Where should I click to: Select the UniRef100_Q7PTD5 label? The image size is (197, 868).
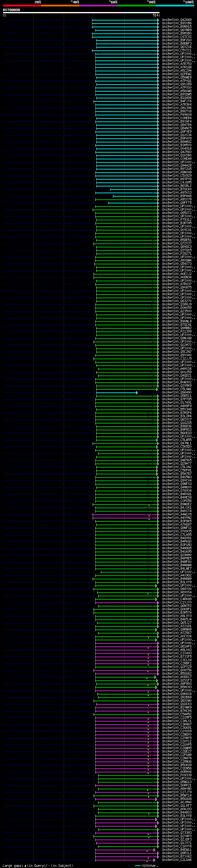point(176,399)
